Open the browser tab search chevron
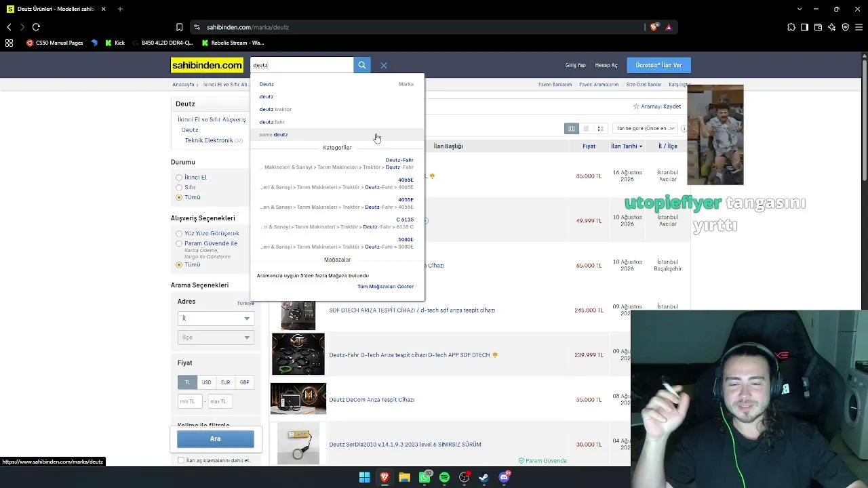This screenshot has height=488, width=868. pyautogui.click(x=800, y=9)
